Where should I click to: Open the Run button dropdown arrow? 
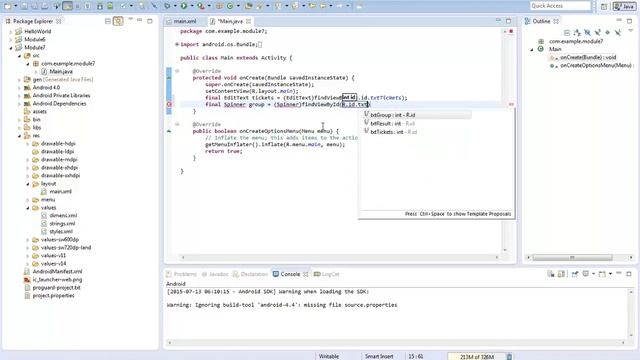click(192, 6)
